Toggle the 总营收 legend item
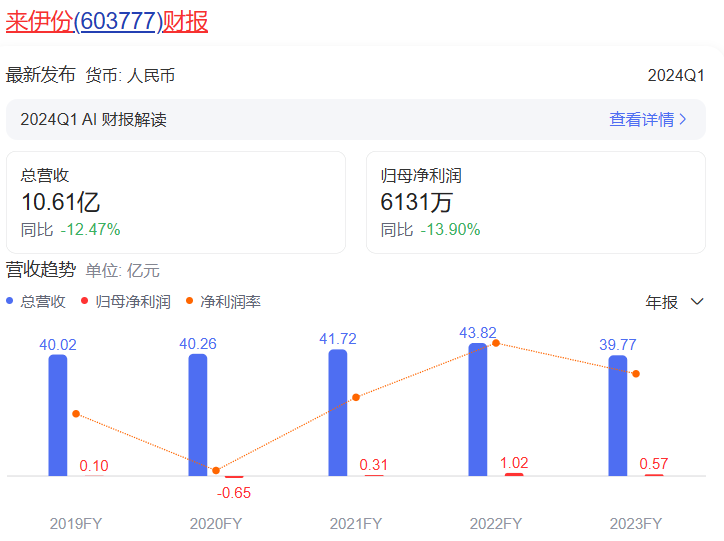This screenshot has height=541, width=724. coord(36,301)
